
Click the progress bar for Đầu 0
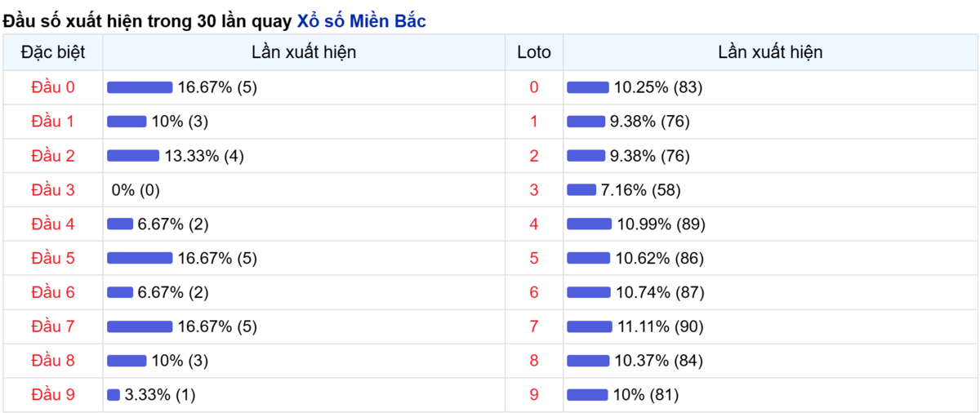tap(140, 87)
